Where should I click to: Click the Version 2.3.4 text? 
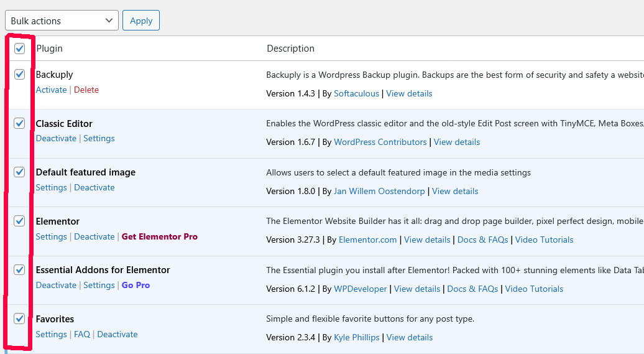pyautogui.click(x=290, y=338)
